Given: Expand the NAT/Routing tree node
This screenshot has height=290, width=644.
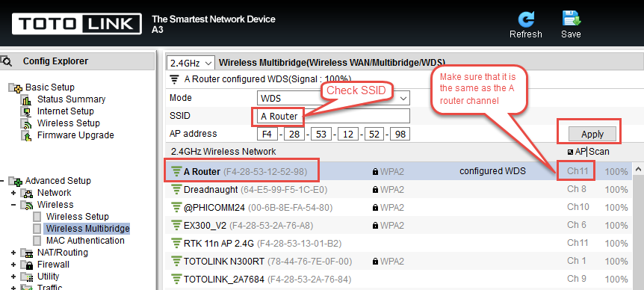Looking at the screenshot, I should [x=13, y=253].
